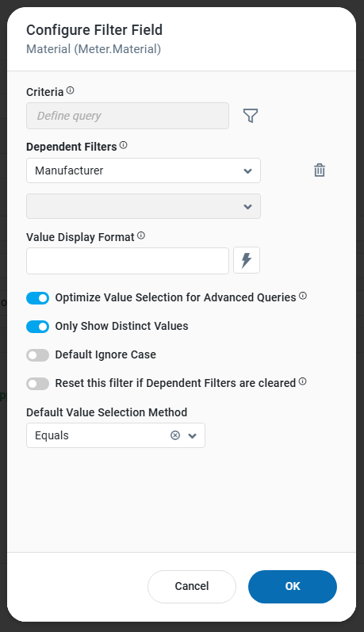Click the Default Value Selection Method label

(x=107, y=412)
